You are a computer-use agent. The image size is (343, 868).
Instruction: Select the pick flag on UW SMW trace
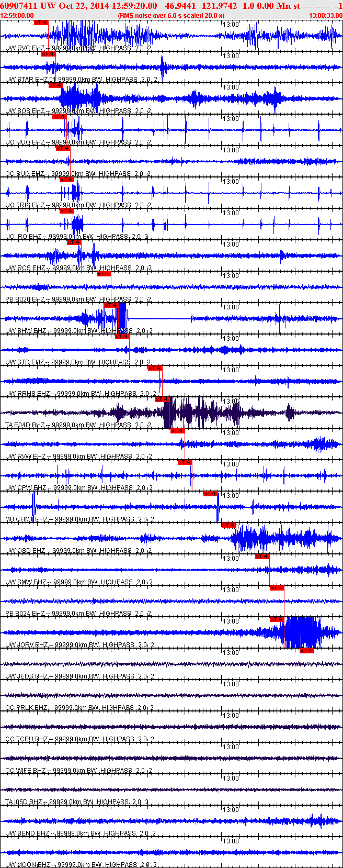pyautogui.click(x=262, y=557)
